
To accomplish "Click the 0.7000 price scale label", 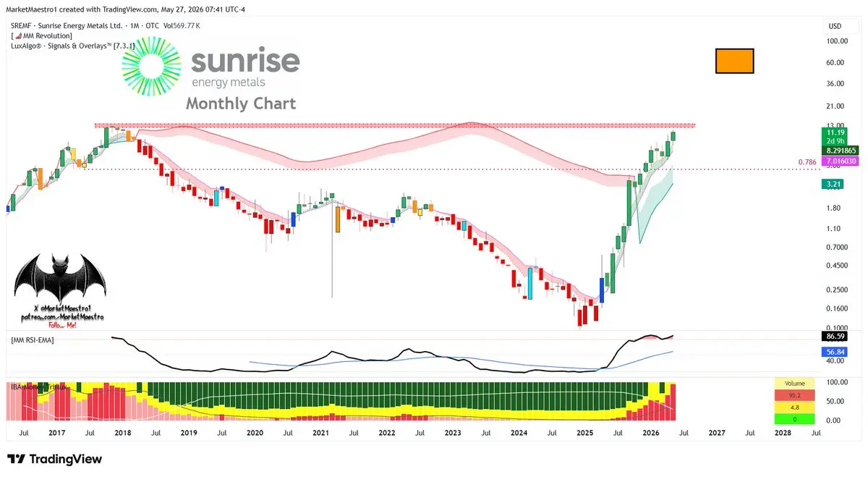I will pyautogui.click(x=838, y=248).
